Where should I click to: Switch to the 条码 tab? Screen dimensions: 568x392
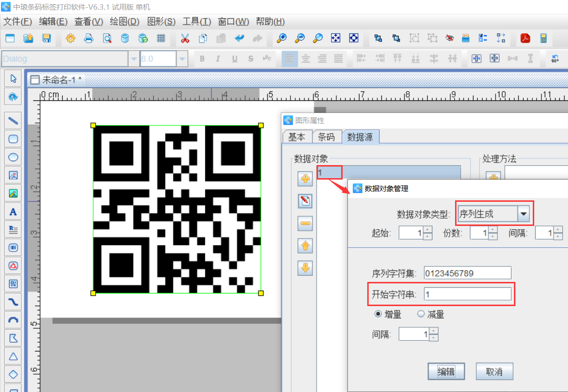[x=327, y=137]
